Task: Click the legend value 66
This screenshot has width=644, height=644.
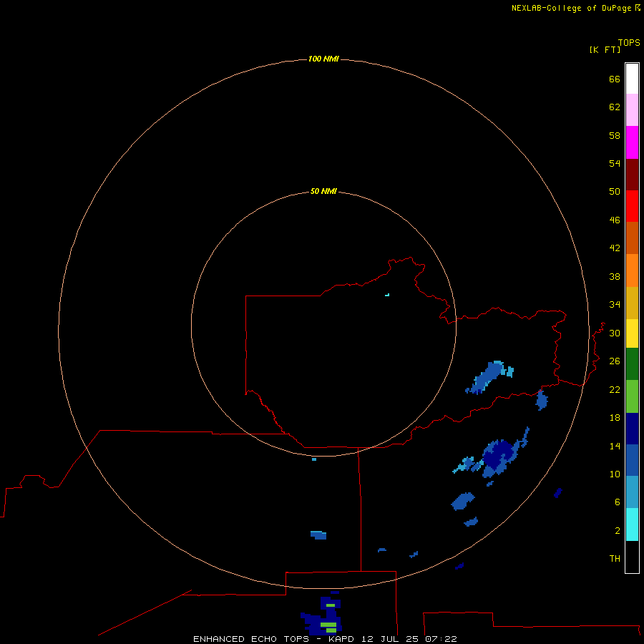Action: [615, 79]
